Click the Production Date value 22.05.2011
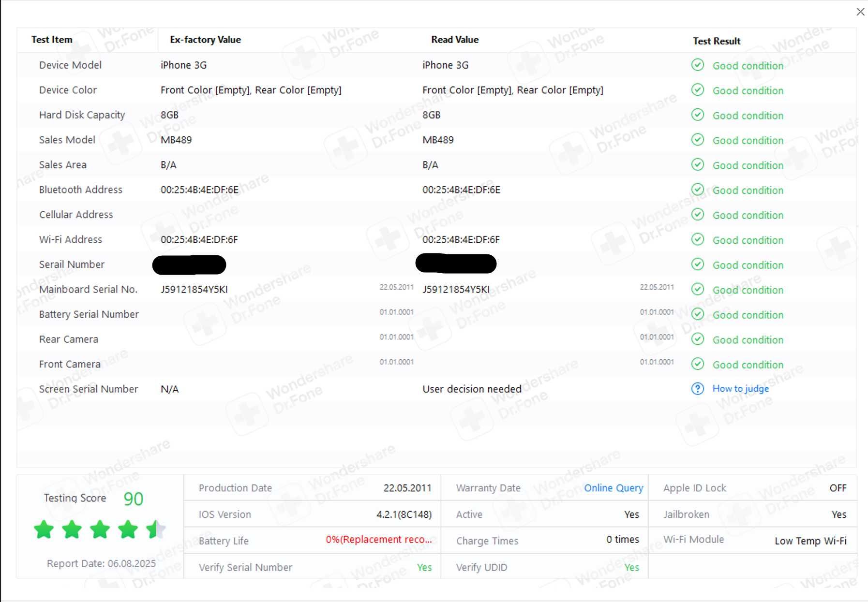This screenshot has width=868, height=602. 407,488
